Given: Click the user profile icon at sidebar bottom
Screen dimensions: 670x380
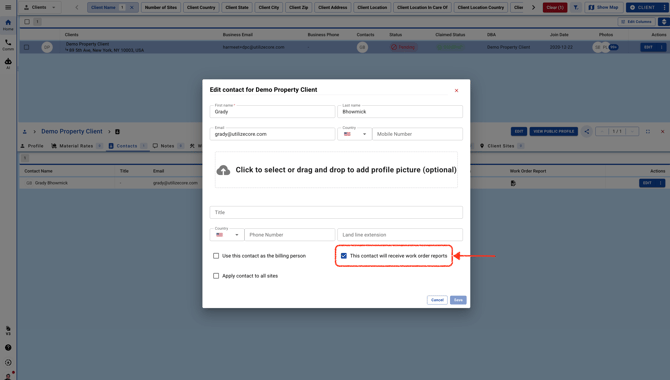Looking at the screenshot, I should (x=8, y=376).
